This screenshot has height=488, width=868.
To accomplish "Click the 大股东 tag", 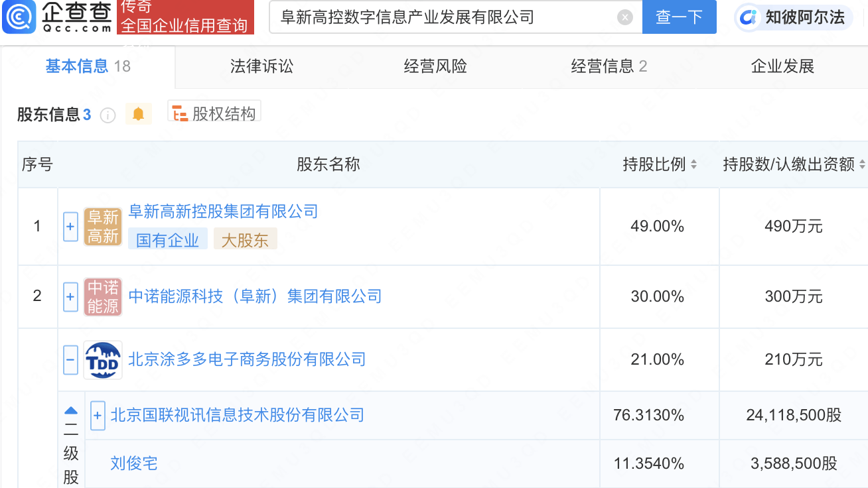I will pos(245,239).
